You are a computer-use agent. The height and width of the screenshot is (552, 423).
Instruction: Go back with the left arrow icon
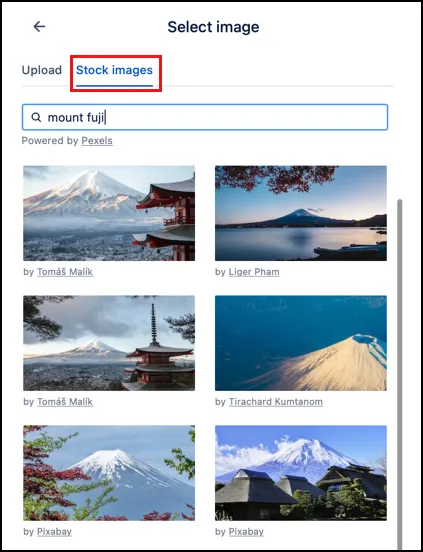point(39,26)
